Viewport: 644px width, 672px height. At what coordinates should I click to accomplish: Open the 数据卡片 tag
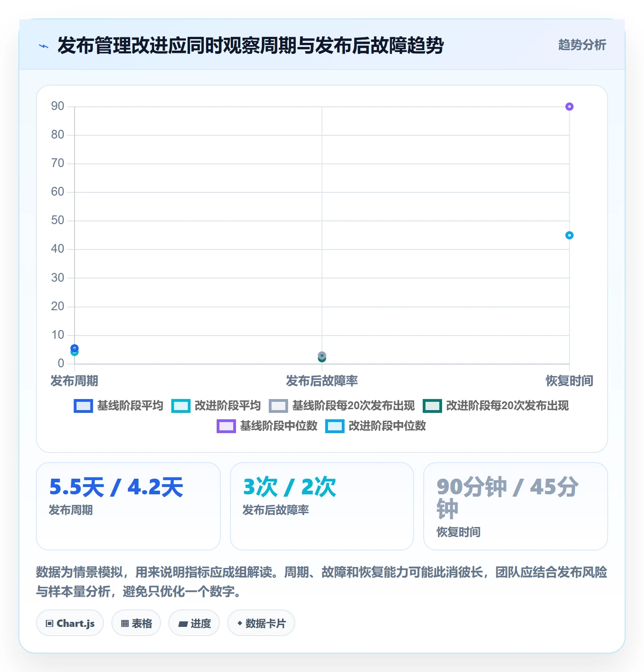261,623
